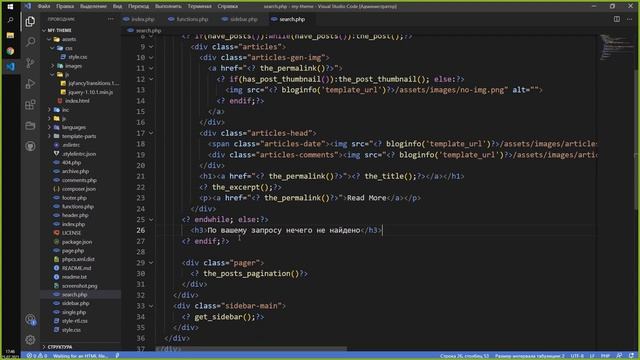This screenshot has width=640, height=360.
Task: Collapse the assets folder
Action: [x=49, y=39]
